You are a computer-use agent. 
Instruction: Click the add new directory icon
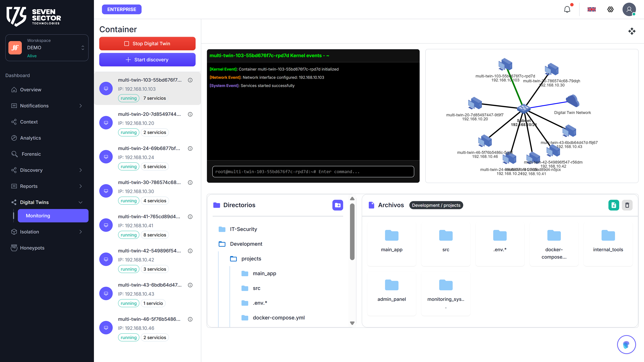337,205
